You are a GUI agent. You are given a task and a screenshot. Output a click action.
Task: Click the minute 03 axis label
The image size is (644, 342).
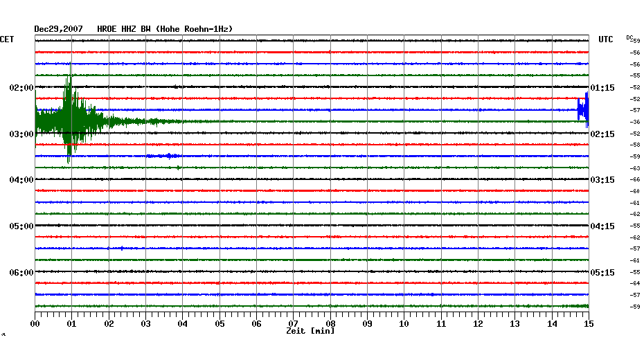(146, 323)
